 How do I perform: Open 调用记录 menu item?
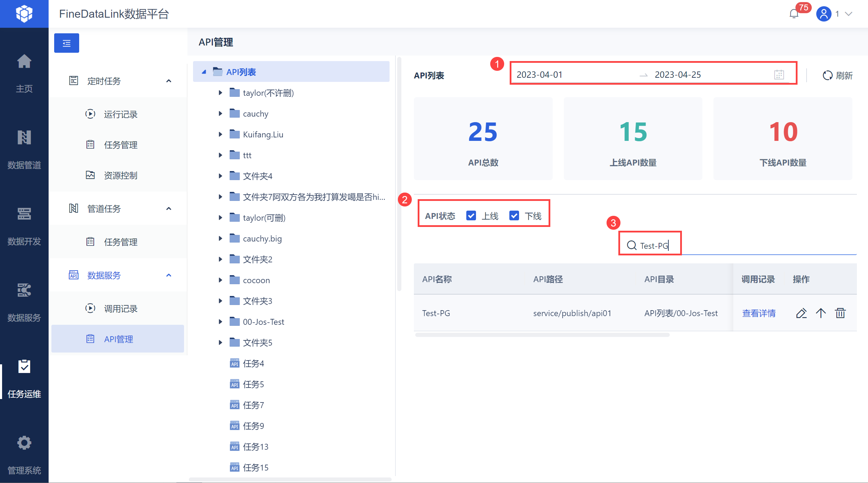coord(118,308)
